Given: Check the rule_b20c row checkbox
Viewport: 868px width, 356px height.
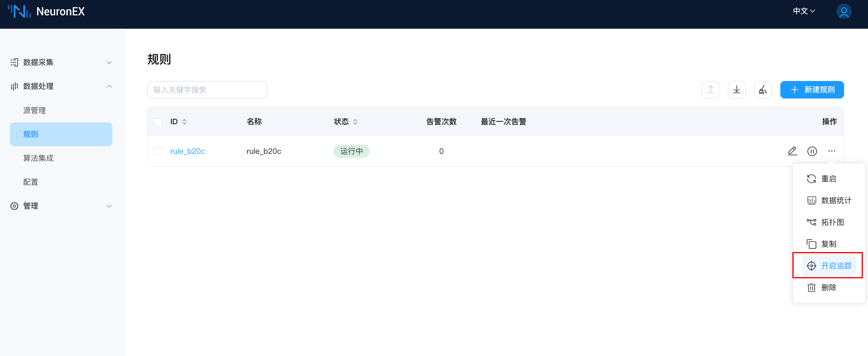Looking at the screenshot, I should pos(158,151).
